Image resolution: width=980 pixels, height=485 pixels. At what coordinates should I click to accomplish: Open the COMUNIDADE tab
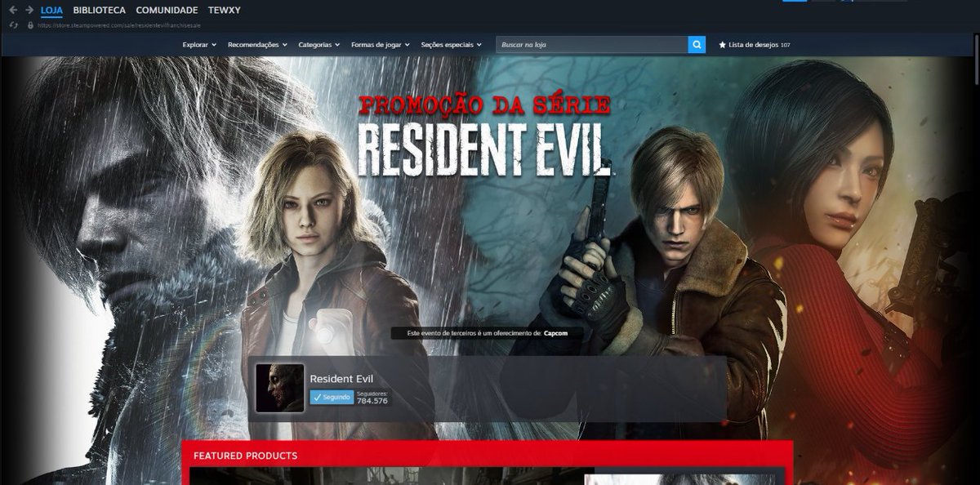(x=167, y=10)
